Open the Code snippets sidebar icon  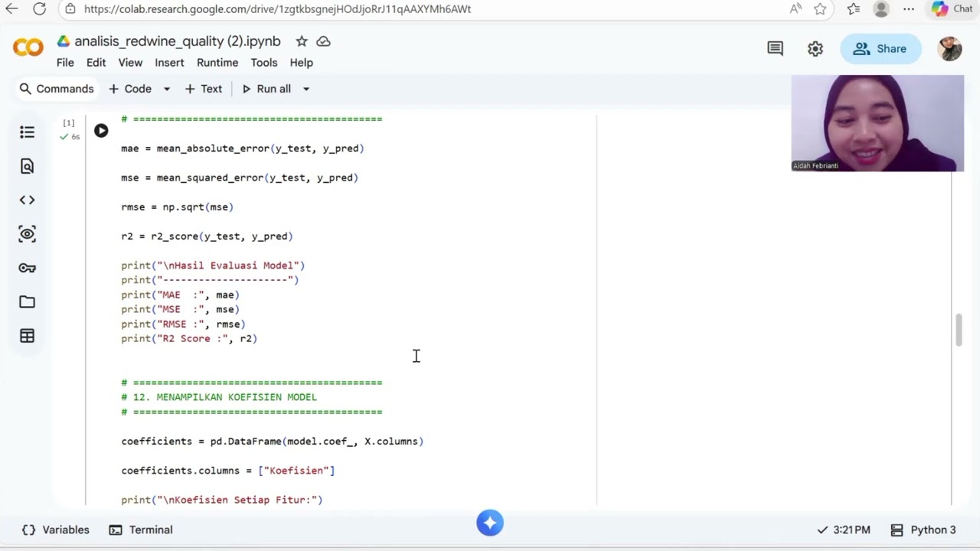point(27,200)
